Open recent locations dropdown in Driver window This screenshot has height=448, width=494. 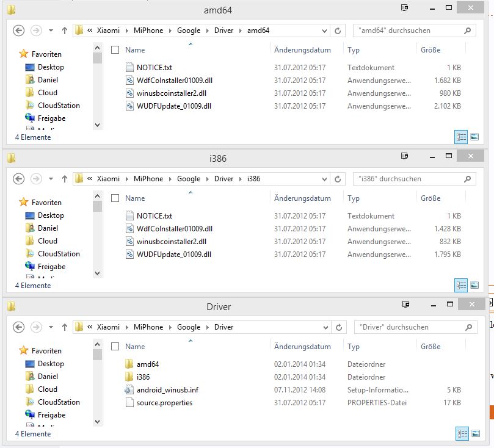[x=51, y=327]
